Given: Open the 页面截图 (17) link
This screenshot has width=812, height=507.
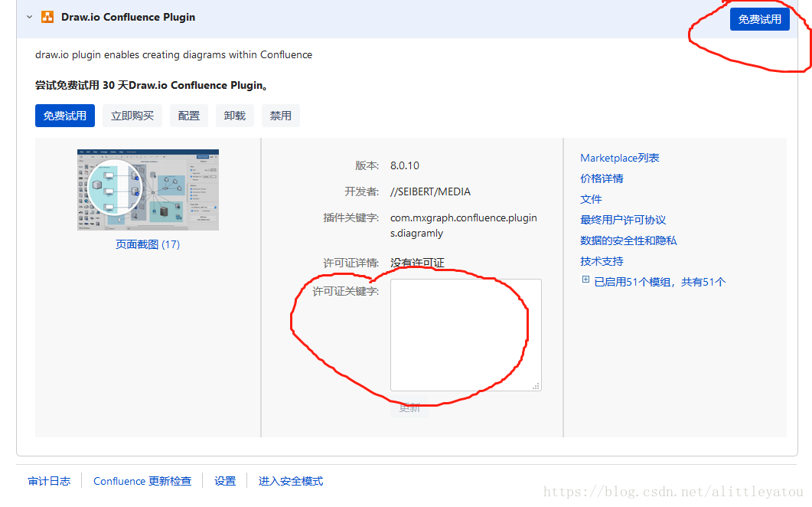Looking at the screenshot, I should click(148, 244).
